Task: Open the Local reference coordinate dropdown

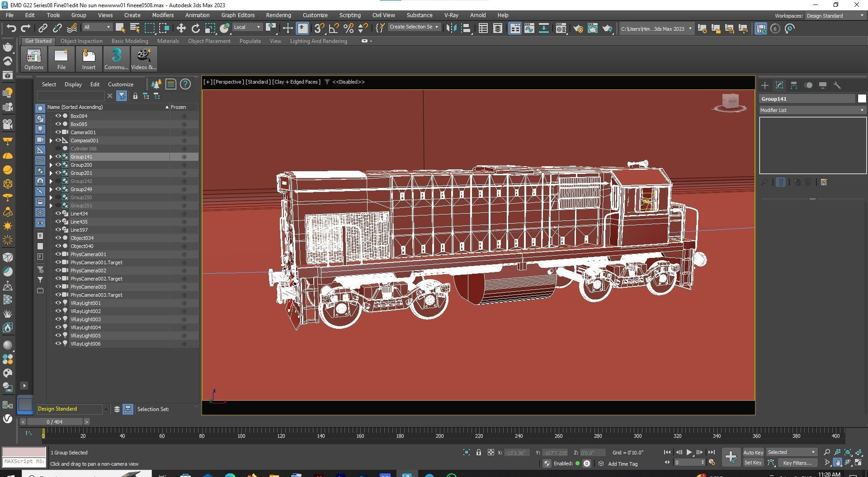Action: click(x=247, y=27)
